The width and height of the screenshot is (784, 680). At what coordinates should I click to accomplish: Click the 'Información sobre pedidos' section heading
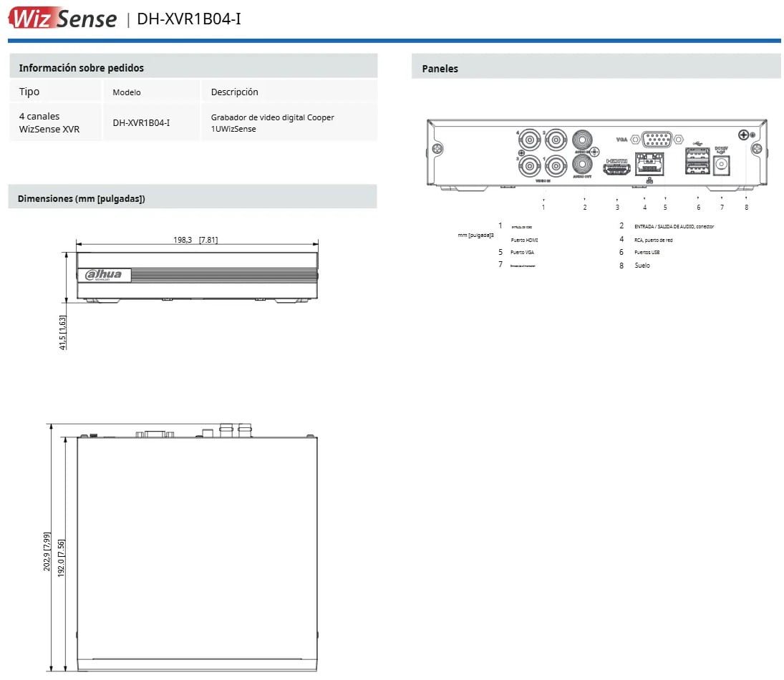[82, 68]
